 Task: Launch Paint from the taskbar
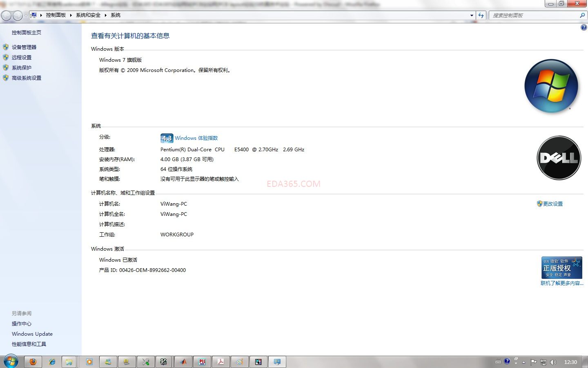click(240, 362)
